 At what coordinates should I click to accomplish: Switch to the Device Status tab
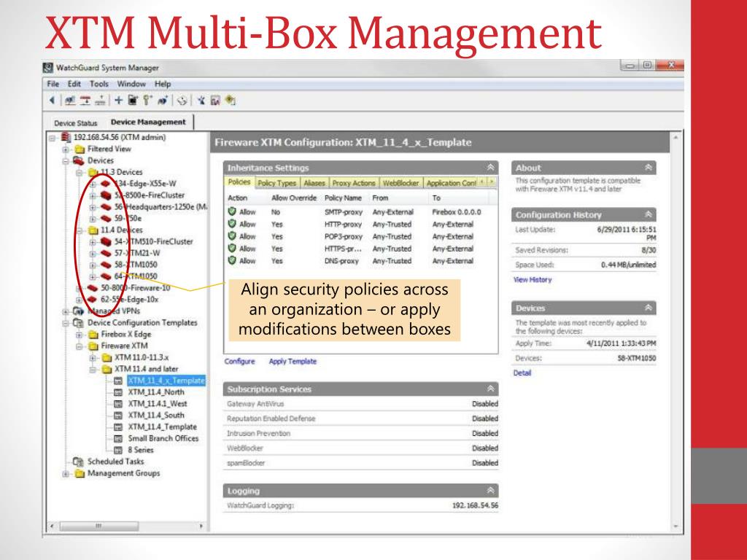point(75,122)
